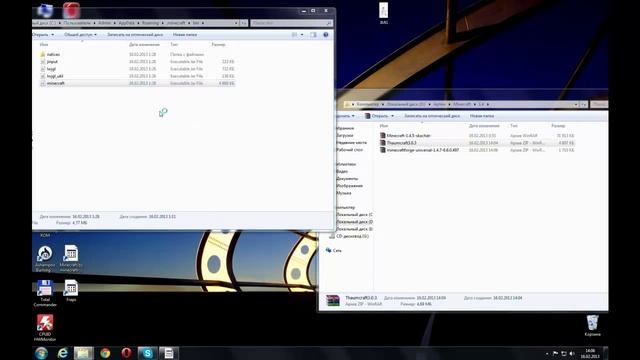Open the 'Документы' library in the sidebar
640x360 pixels.
coord(347,179)
